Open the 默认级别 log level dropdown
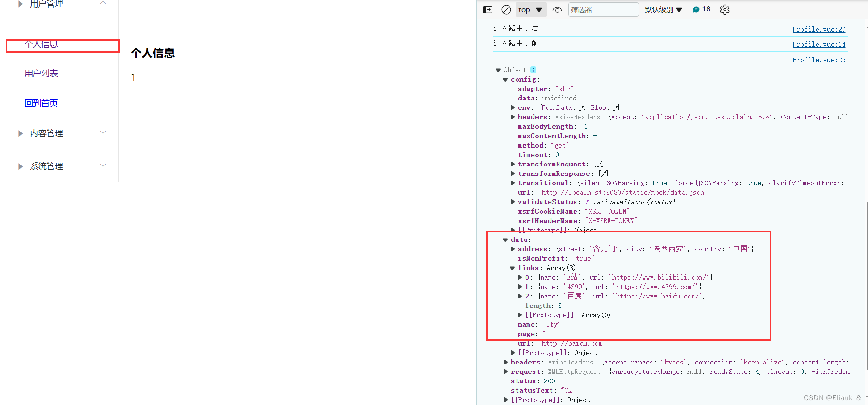The height and width of the screenshot is (405, 868). tap(663, 9)
